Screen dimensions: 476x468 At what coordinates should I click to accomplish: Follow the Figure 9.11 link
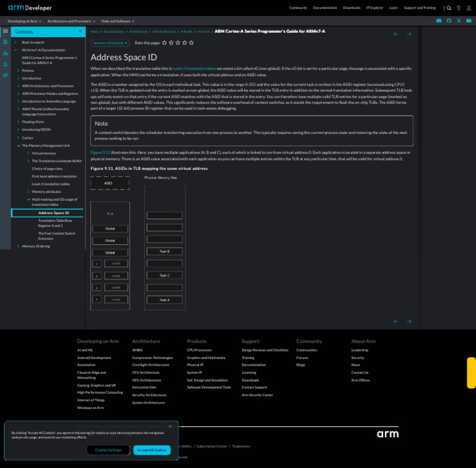[100, 152]
